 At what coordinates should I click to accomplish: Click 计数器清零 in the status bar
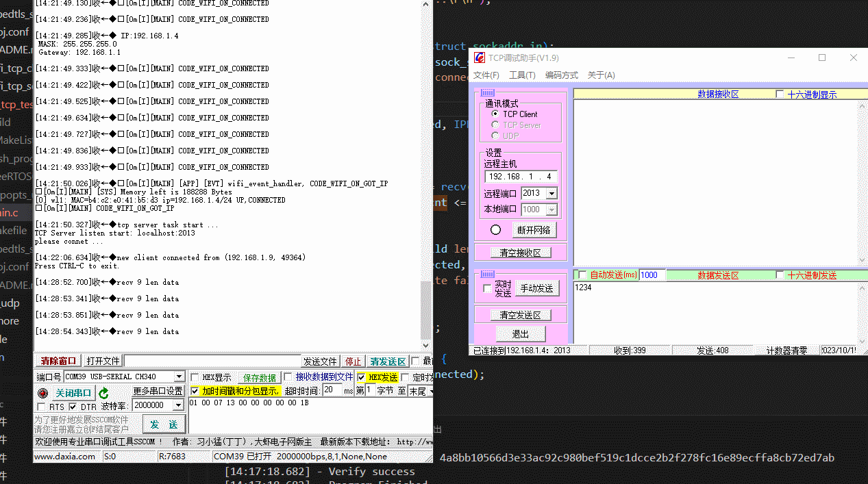tap(786, 351)
